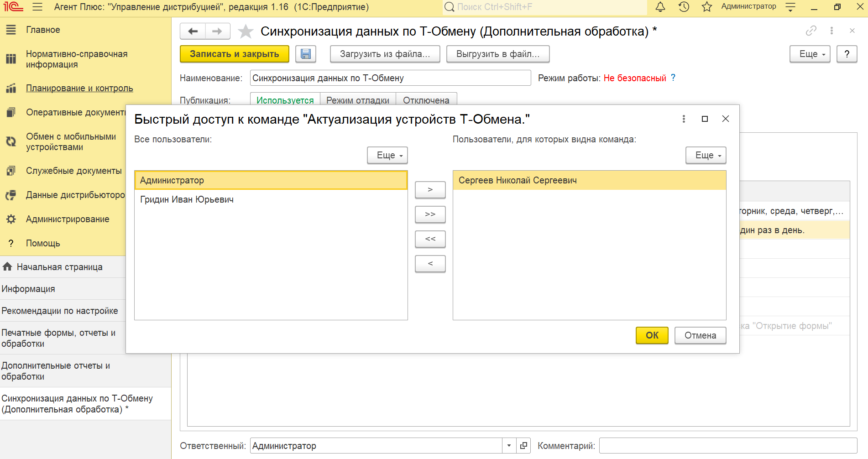Go to Начальная страница home icon
Viewport: 868px width, 459px height.
click(7, 266)
